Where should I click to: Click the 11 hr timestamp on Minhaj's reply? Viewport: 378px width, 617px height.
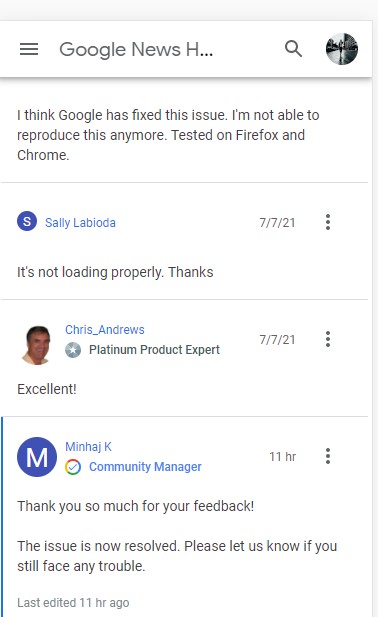click(282, 456)
